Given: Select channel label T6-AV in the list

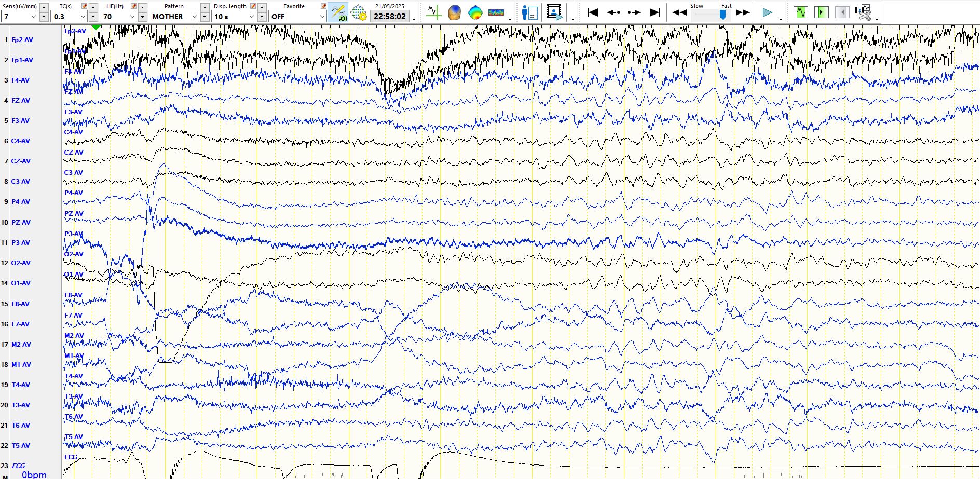Looking at the screenshot, I should 21,425.
